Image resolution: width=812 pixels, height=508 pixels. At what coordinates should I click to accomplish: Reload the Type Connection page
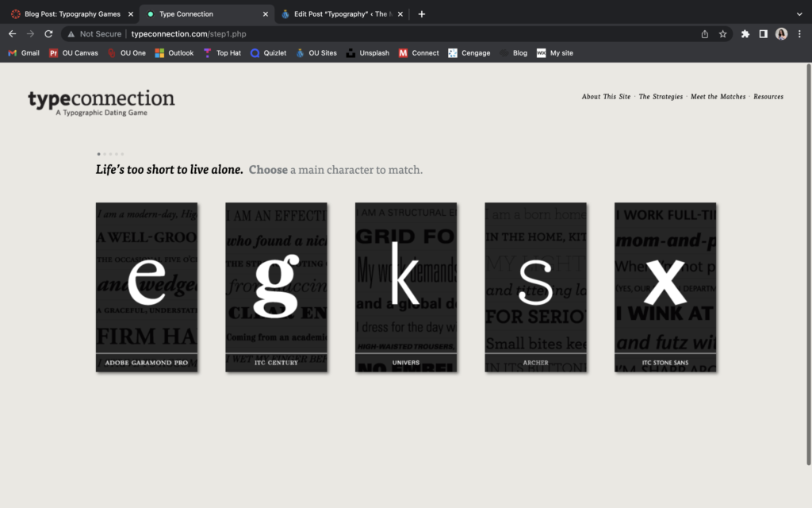click(x=48, y=33)
